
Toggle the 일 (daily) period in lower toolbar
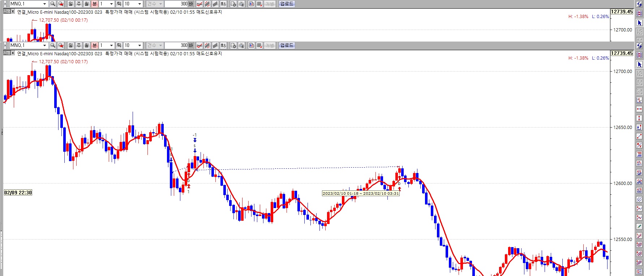[x=71, y=46]
